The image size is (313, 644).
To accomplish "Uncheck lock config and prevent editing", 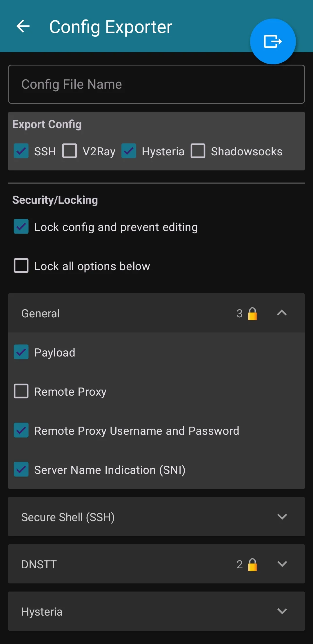I will tap(21, 227).
